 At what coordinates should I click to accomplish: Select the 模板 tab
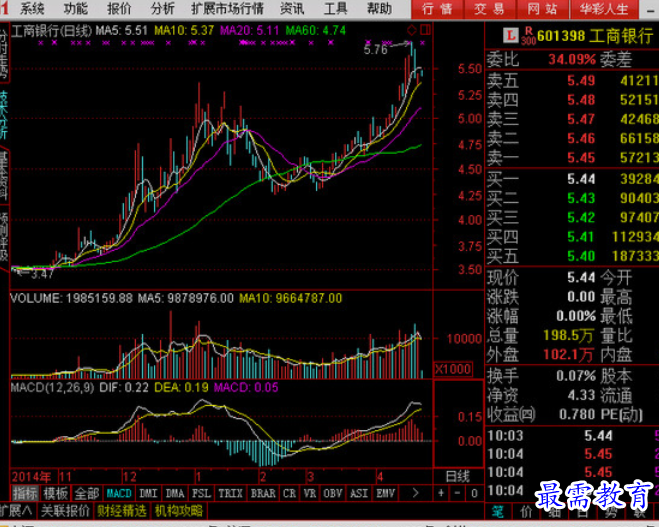[55, 493]
